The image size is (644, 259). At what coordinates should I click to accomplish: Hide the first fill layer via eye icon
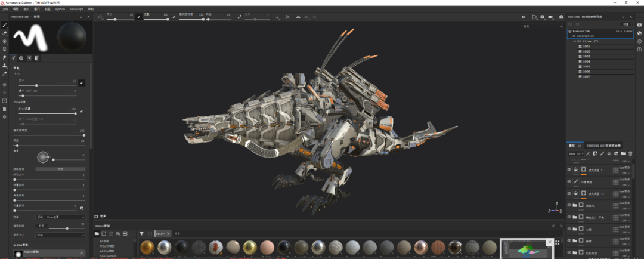point(569,169)
